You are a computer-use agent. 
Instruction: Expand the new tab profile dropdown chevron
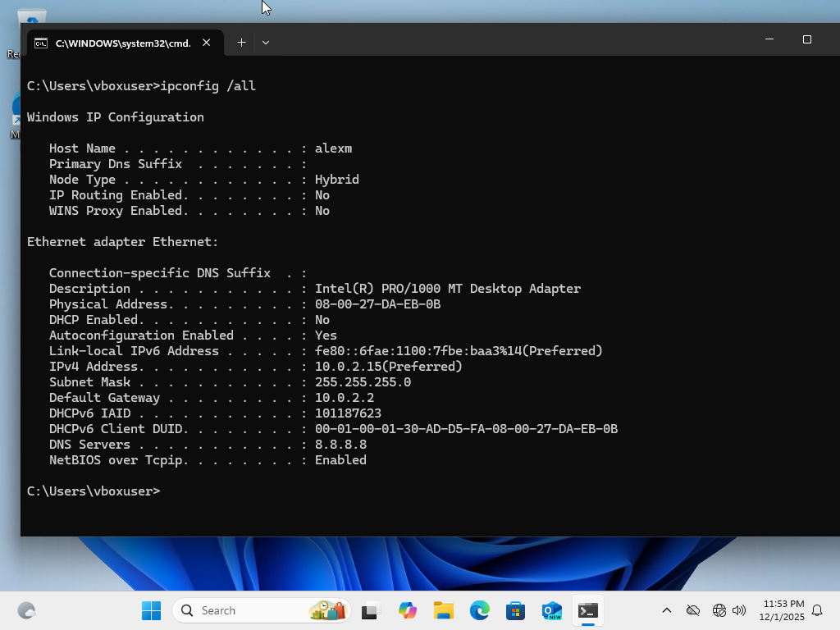click(x=266, y=43)
